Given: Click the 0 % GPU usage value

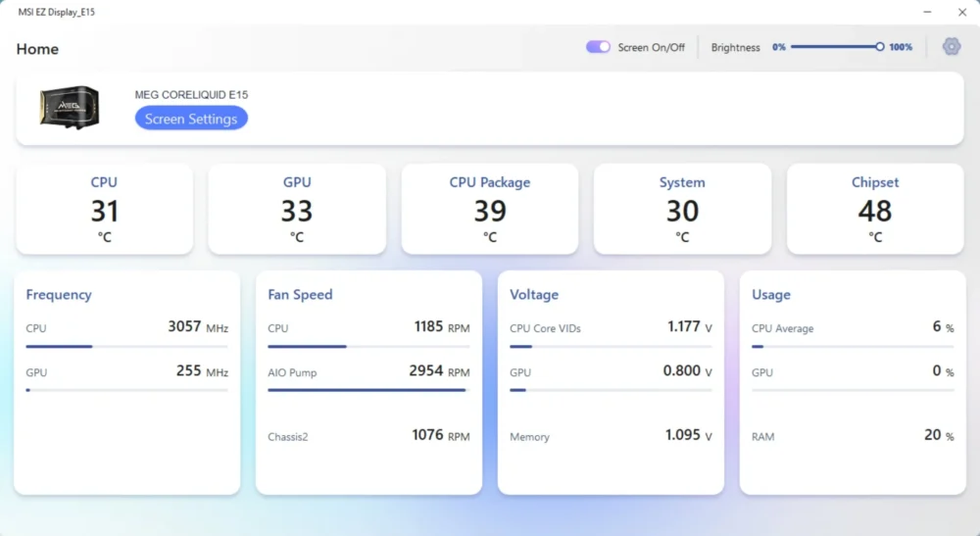Looking at the screenshot, I should [943, 371].
